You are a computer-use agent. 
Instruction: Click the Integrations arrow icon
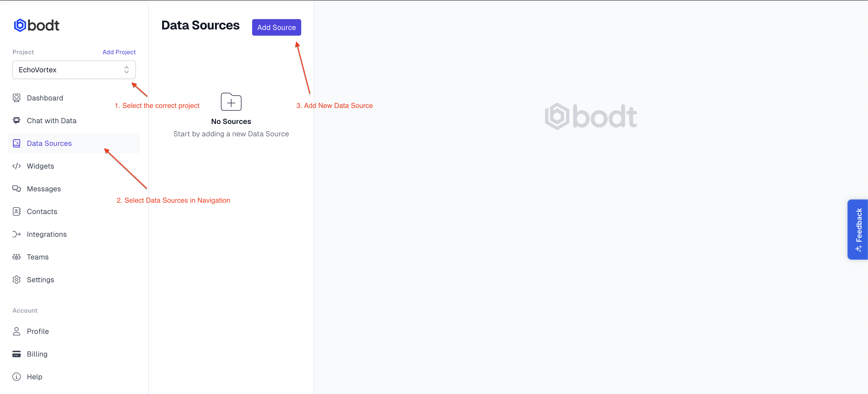tap(17, 234)
